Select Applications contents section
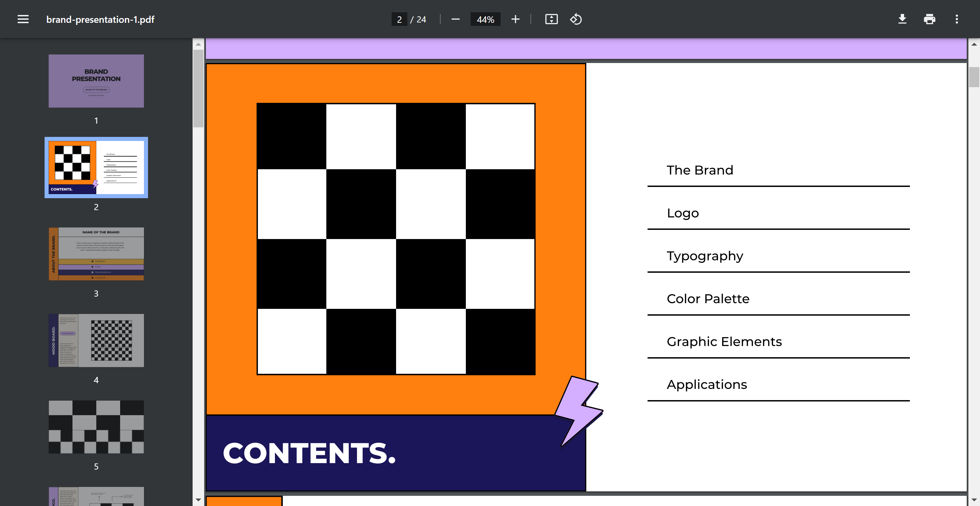Viewport: 980px width, 506px height. (x=707, y=385)
